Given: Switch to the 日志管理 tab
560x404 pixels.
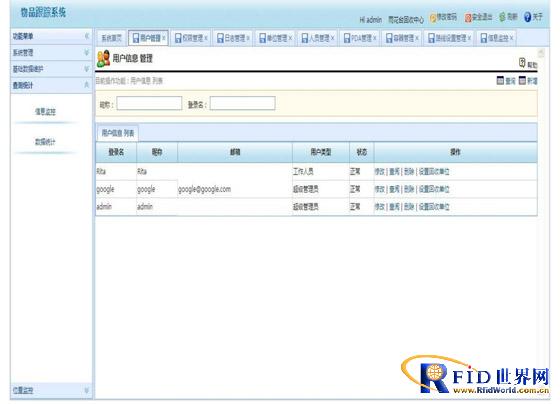Looking at the screenshot, I should [x=232, y=38].
